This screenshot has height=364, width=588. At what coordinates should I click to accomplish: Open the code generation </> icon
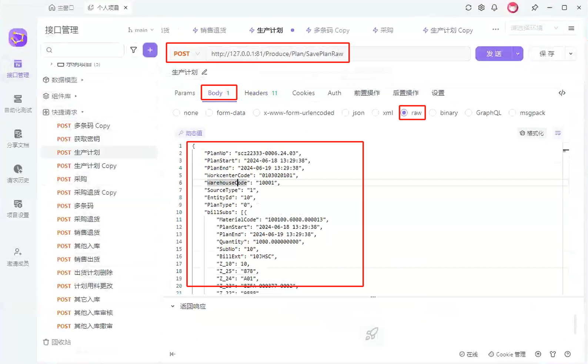(x=562, y=93)
